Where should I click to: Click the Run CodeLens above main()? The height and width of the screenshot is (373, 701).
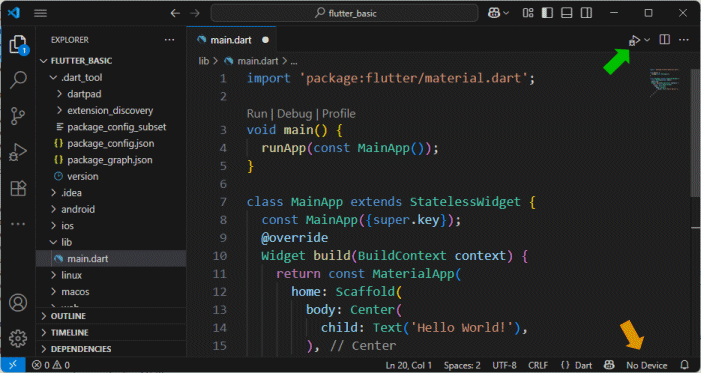[257, 114]
